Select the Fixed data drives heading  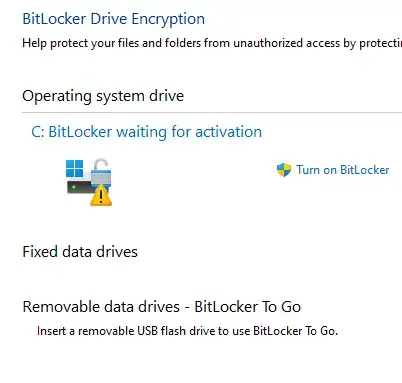point(80,252)
